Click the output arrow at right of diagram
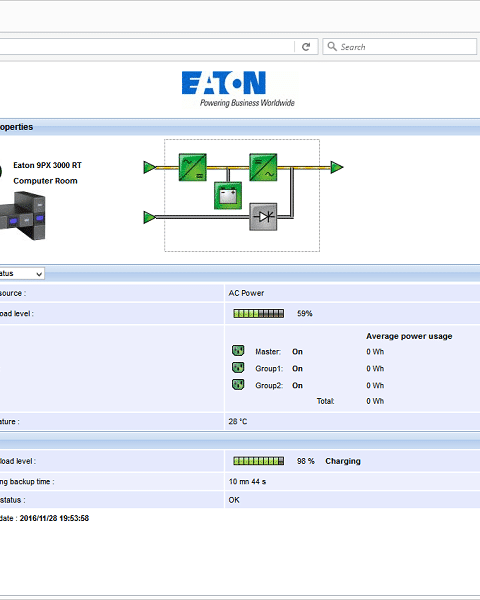This screenshot has height=600, width=480. 337,167
